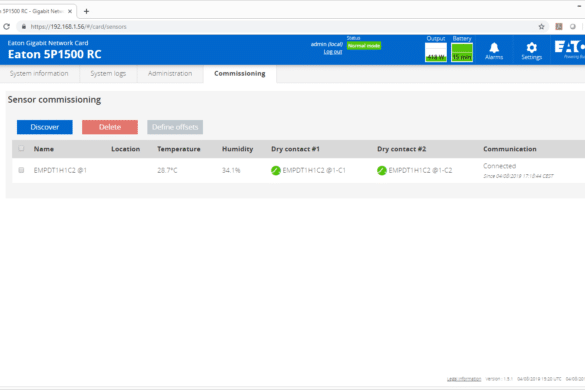Viewport: 585px width, 390px height.
Task: Open the System information tab
Action: (39, 74)
